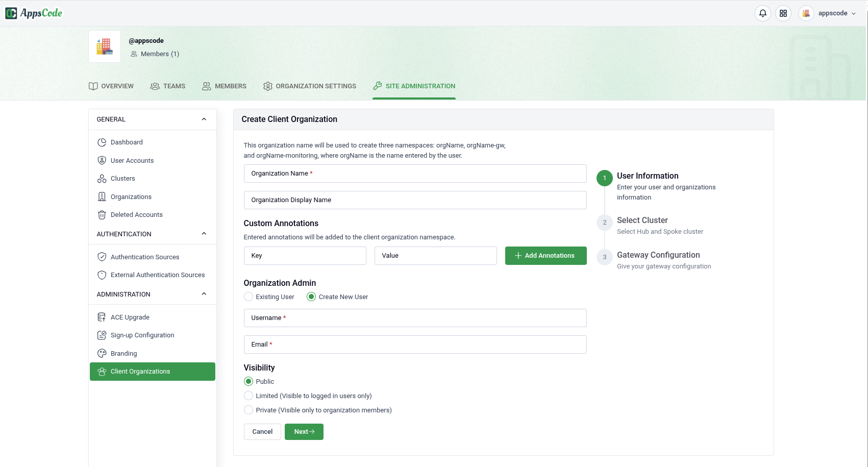
Task: Open Deleted Accounts in sidebar
Action: point(153,215)
